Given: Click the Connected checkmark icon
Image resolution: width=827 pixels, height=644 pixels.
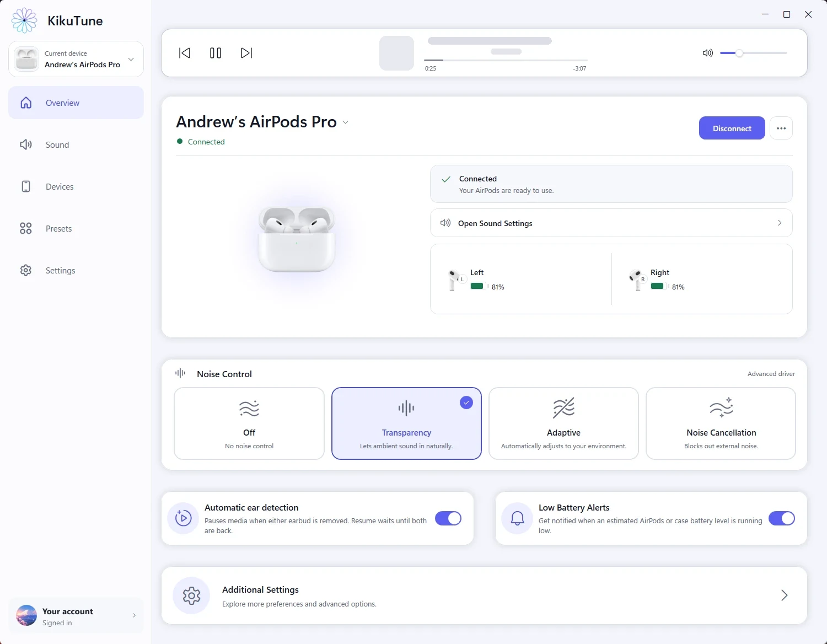Looking at the screenshot, I should [x=446, y=179].
